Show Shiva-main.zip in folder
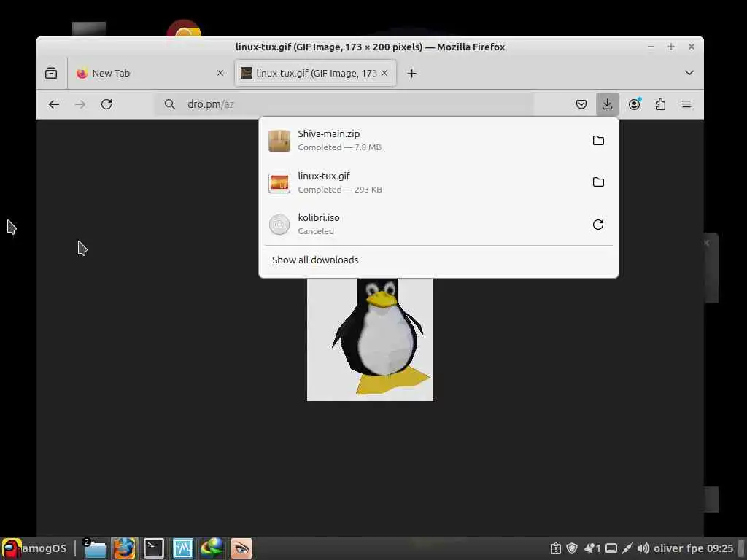Viewport: 747px width, 560px height. coord(598,141)
